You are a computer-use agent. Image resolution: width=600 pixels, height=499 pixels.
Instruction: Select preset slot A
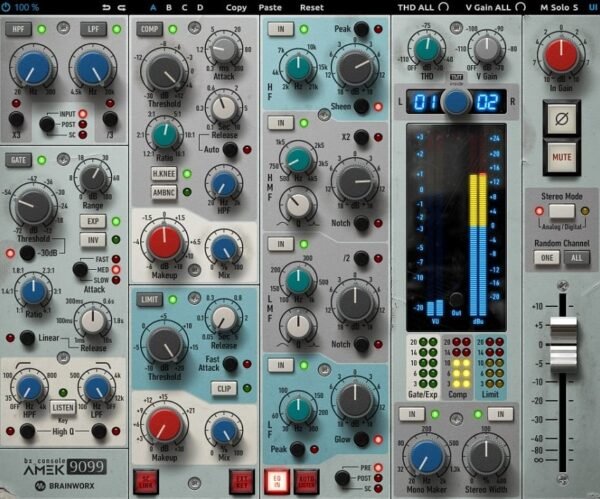click(x=153, y=7)
